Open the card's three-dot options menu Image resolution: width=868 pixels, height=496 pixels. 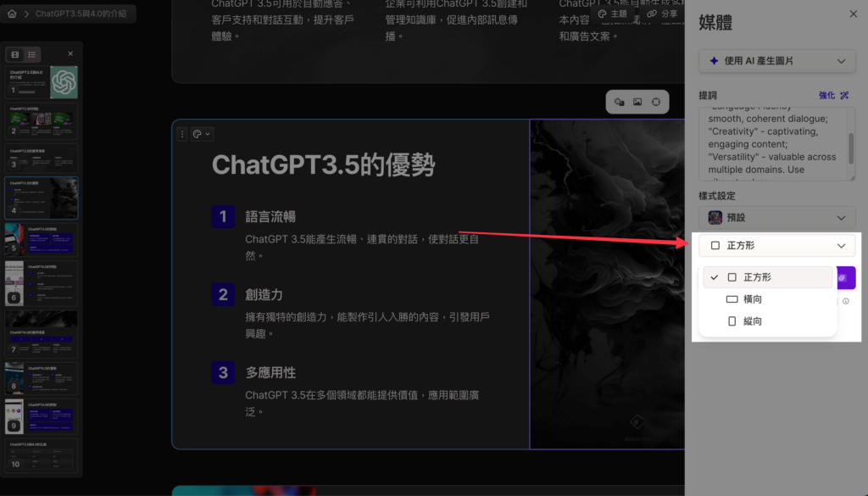coord(181,134)
